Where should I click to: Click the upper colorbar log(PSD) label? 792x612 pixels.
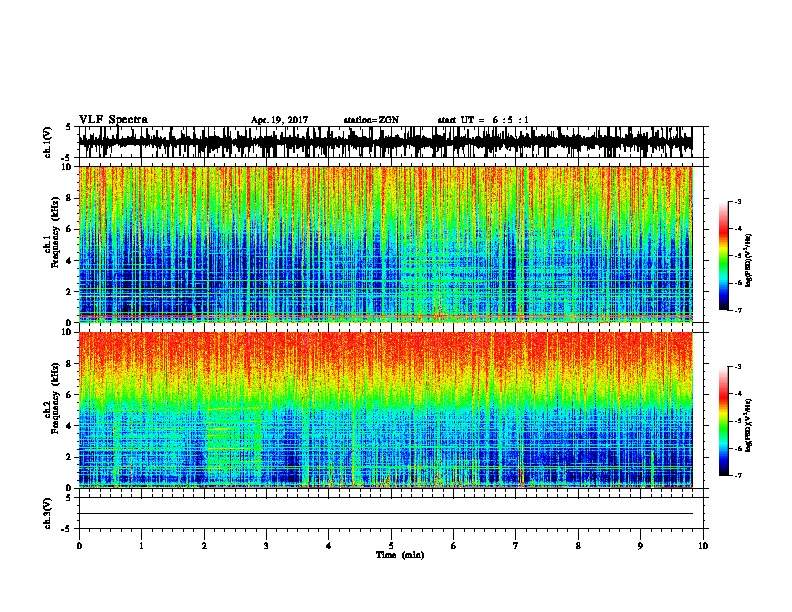748,261
